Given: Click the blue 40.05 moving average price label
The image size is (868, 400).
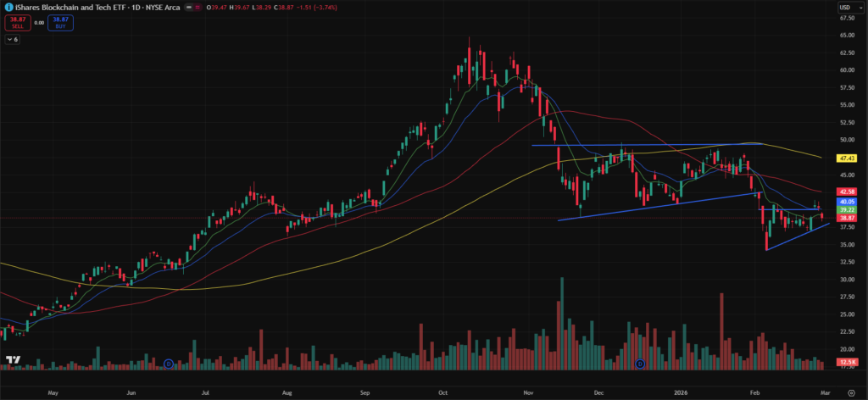Looking at the screenshot, I should tap(845, 202).
